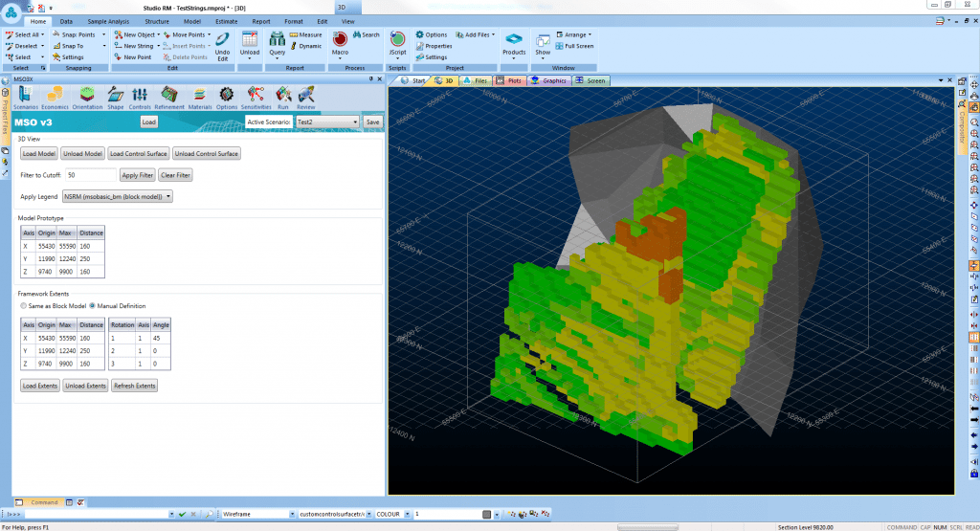This screenshot has height=531, width=980.
Task: Click the command line input field
Action: [98, 514]
